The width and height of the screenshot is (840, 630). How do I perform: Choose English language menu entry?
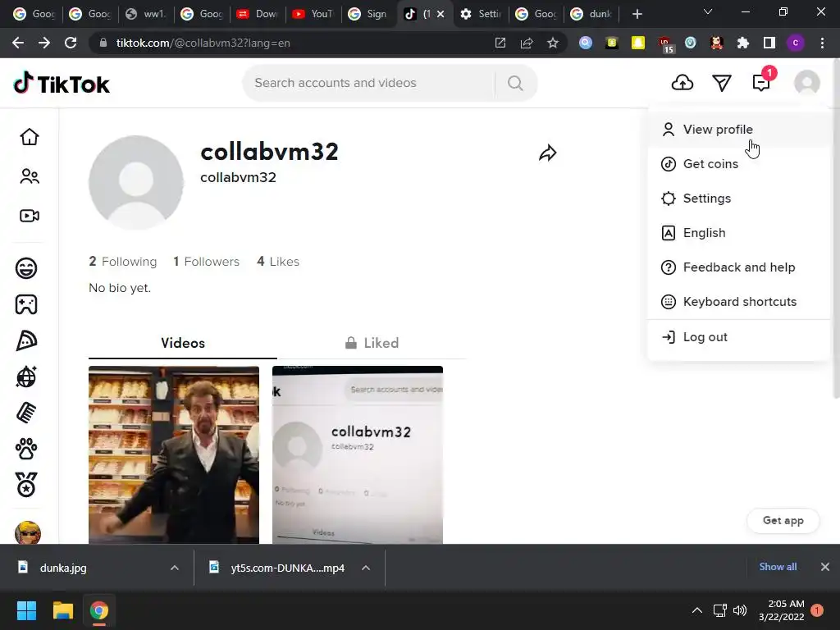(738, 232)
